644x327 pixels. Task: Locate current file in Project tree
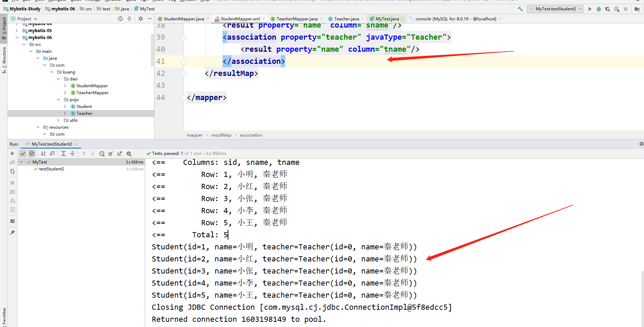click(x=120, y=19)
